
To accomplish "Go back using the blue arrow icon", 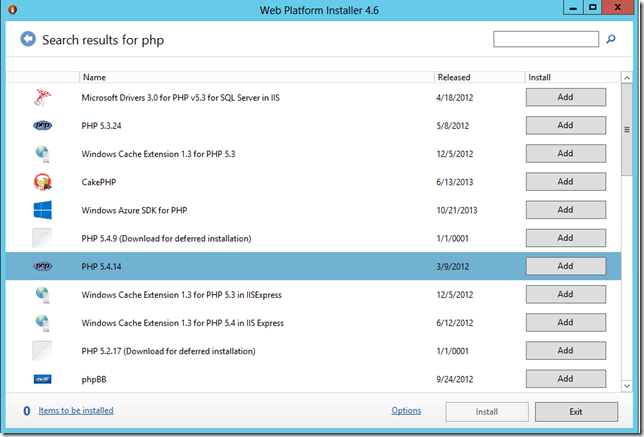I will tap(28, 39).
